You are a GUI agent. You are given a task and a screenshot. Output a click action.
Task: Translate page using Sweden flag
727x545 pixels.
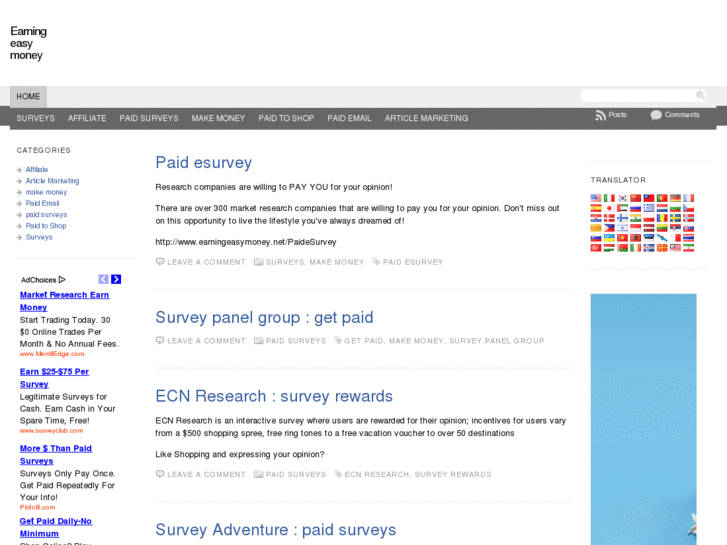(676, 218)
